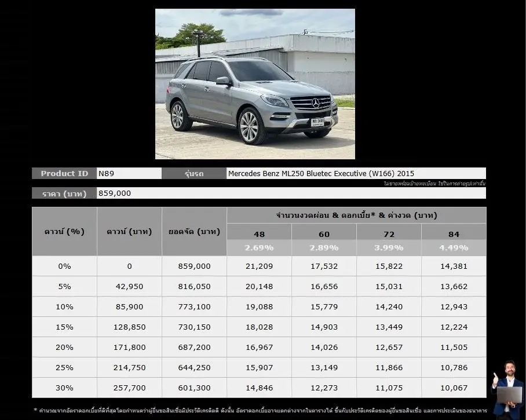Image resolution: width=526 pixels, height=420 pixels.
Task: Select the 30% down payment row label
Action: [64, 388]
